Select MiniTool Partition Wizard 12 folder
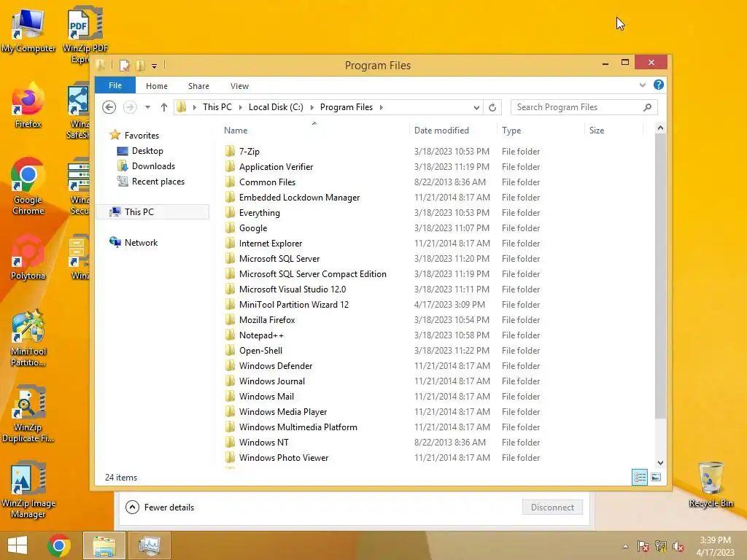 [294, 304]
